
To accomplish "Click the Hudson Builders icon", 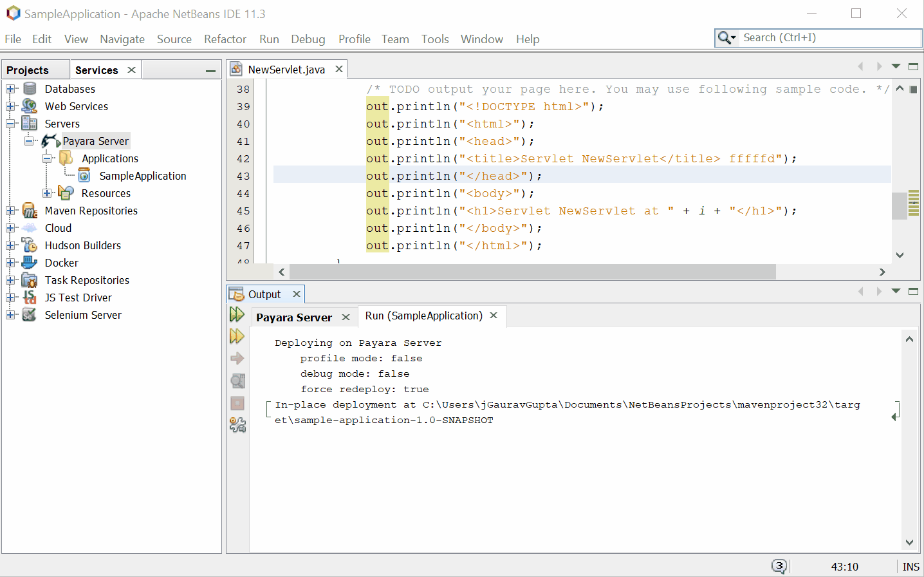I will coord(30,245).
